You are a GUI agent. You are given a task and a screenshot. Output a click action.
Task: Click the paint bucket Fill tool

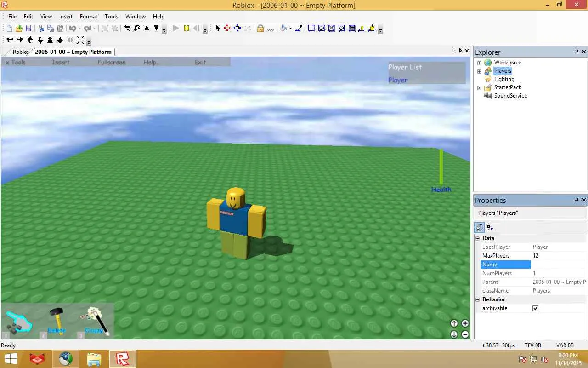[283, 28]
